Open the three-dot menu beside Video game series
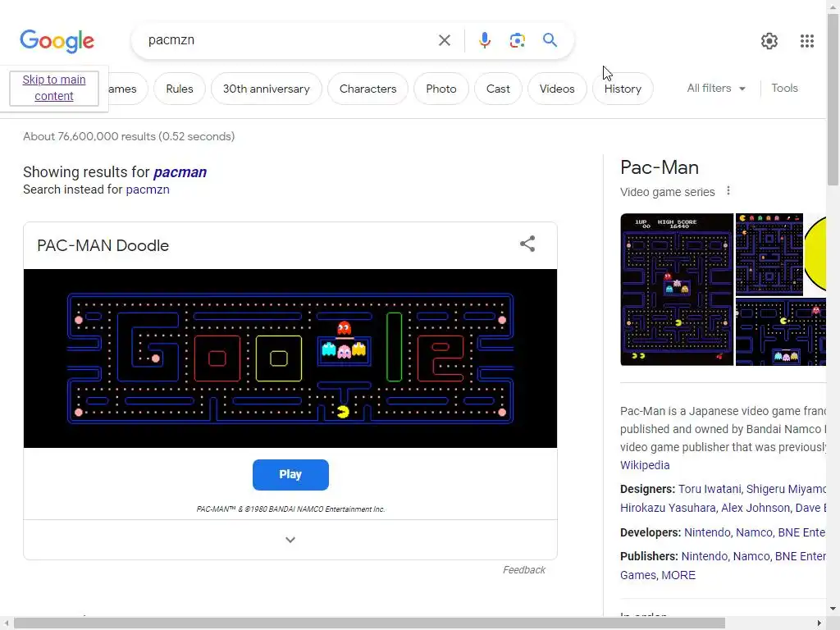 (728, 190)
